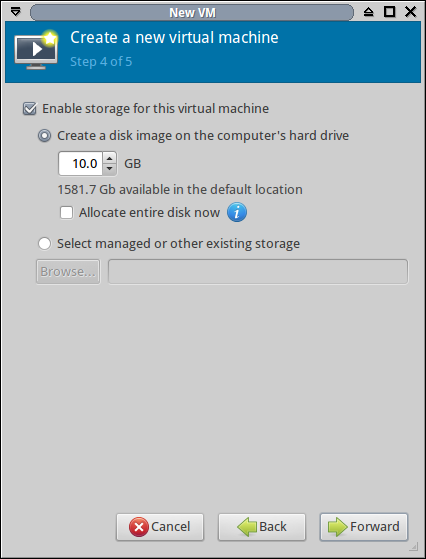426x559 pixels.
Task: Click the green Forward arrow icon
Action: (337, 527)
